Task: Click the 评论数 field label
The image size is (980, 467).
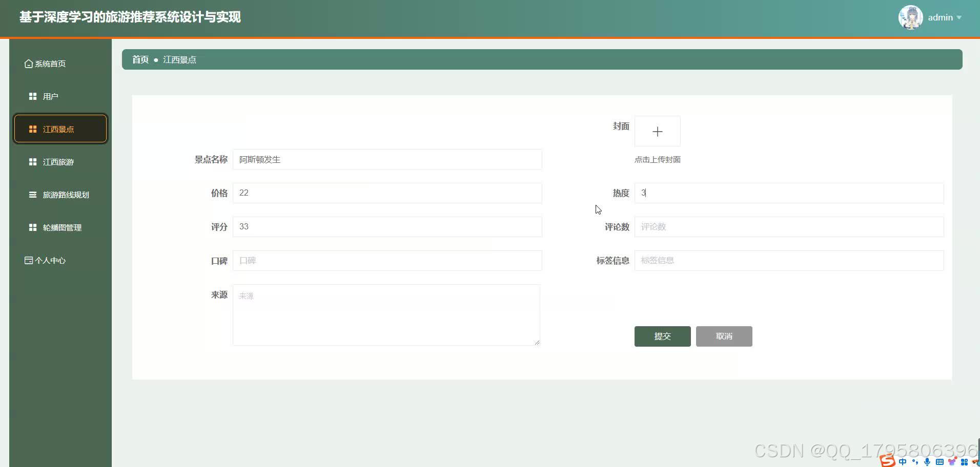Action: pos(617,227)
